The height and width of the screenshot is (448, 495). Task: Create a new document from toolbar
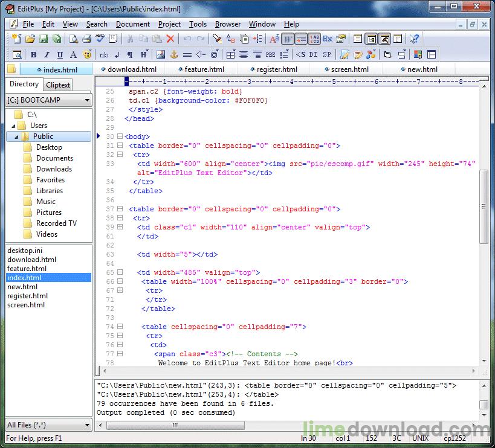click(x=16, y=39)
